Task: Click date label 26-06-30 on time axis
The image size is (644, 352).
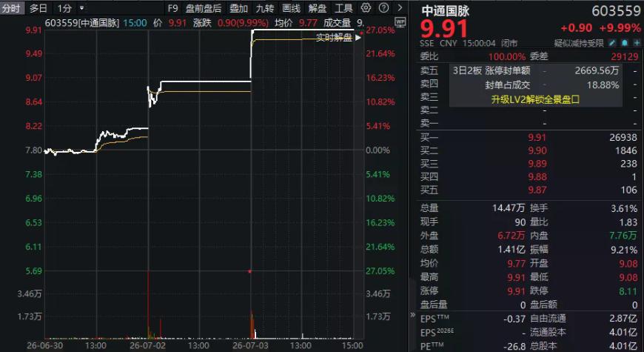Action: click(44, 345)
